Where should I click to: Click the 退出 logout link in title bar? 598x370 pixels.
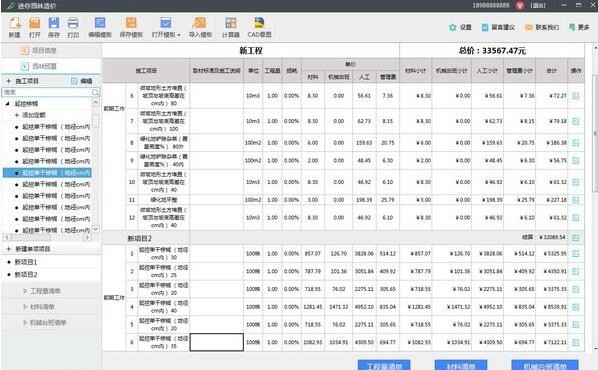pos(538,5)
